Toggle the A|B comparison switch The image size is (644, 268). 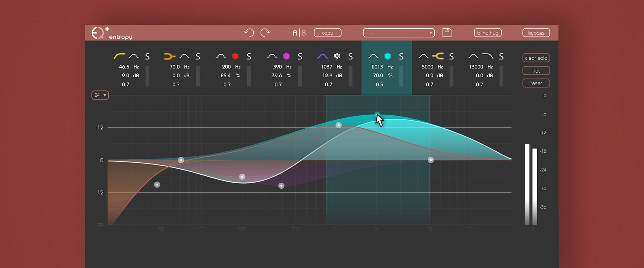[299, 33]
